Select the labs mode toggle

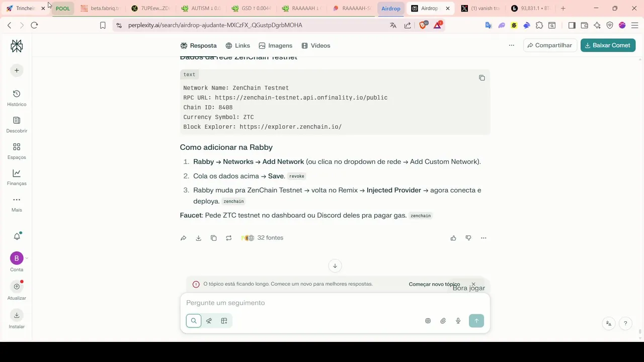[224, 321]
